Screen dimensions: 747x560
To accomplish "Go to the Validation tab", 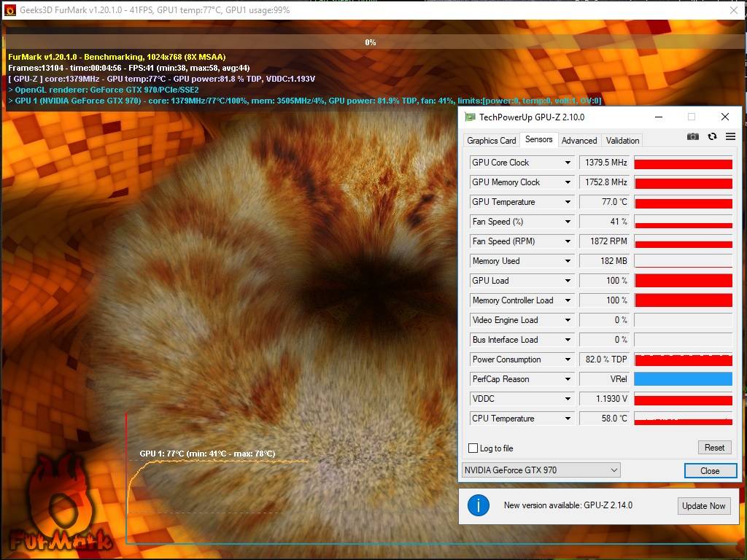I will pos(622,141).
